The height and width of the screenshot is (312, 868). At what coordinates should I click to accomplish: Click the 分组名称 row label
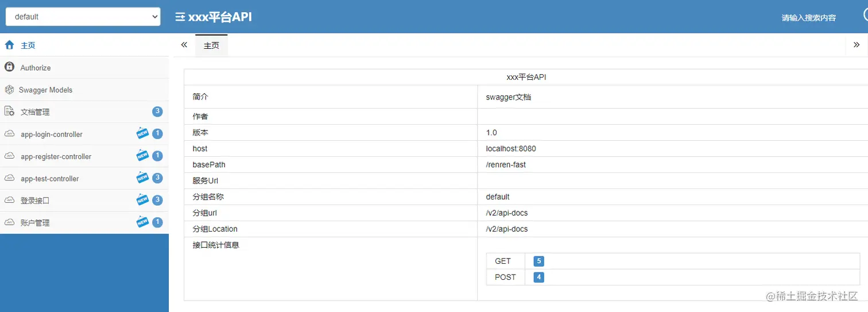point(208,197)
